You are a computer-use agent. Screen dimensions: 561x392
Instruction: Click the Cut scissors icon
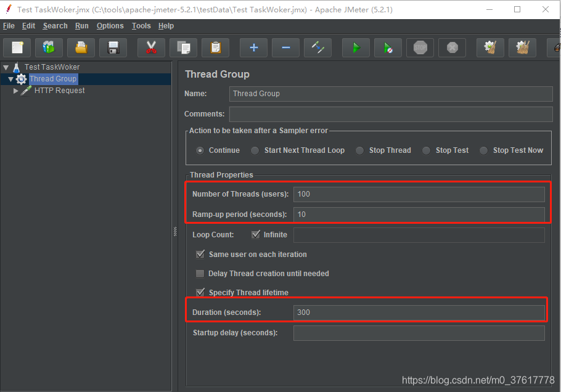click(151, 47)
